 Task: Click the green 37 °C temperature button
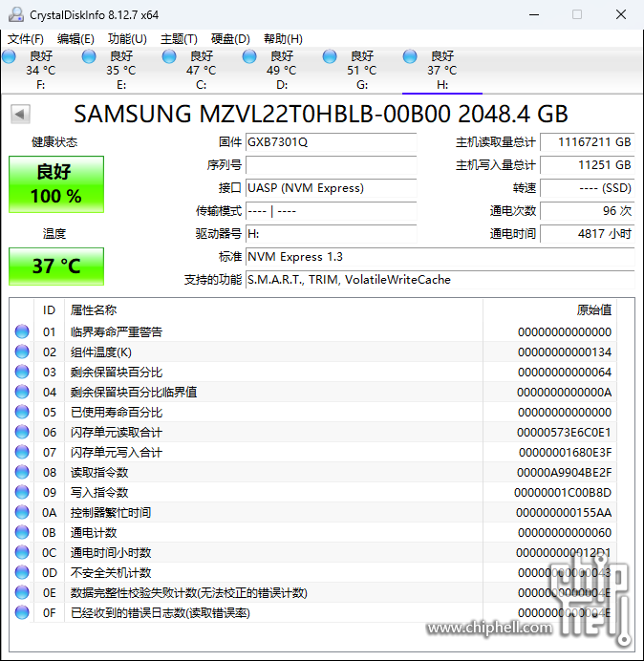coord(56,266)
